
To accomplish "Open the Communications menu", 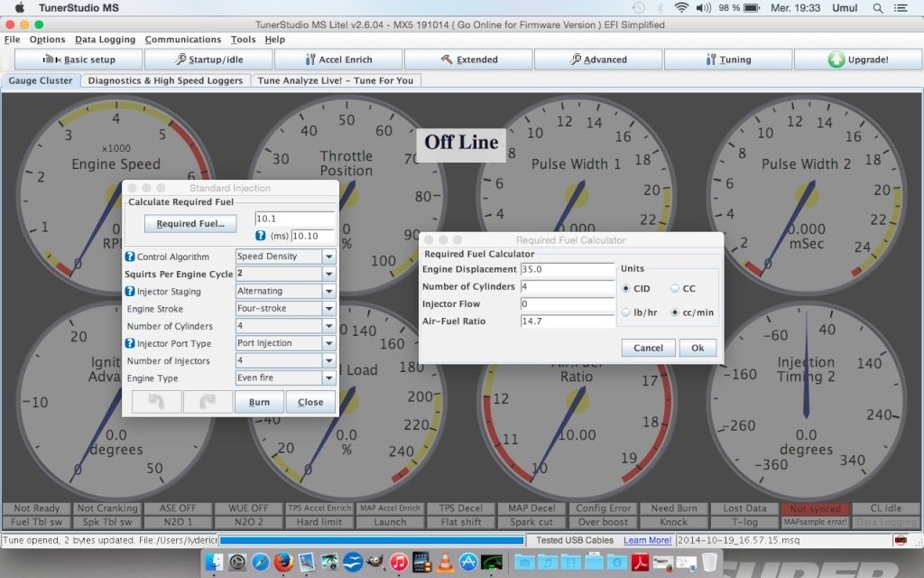I will point(182,40).
